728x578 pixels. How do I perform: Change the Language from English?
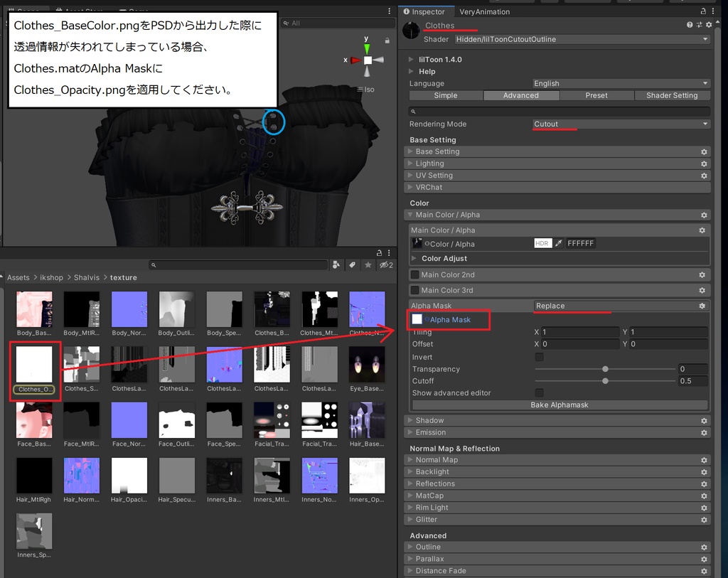(x=619, y=83)
